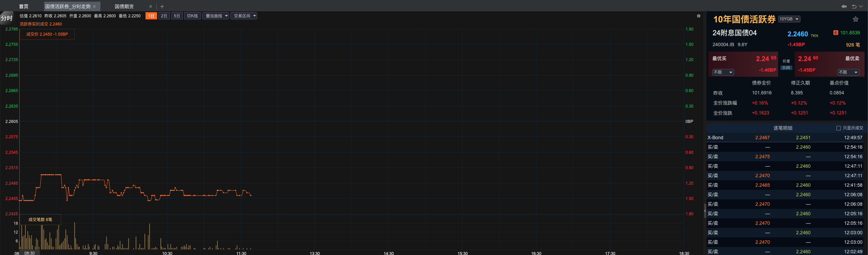Click the 逐笔明细 section header
This screenshot has height=255, width=868.
[783, 128]
